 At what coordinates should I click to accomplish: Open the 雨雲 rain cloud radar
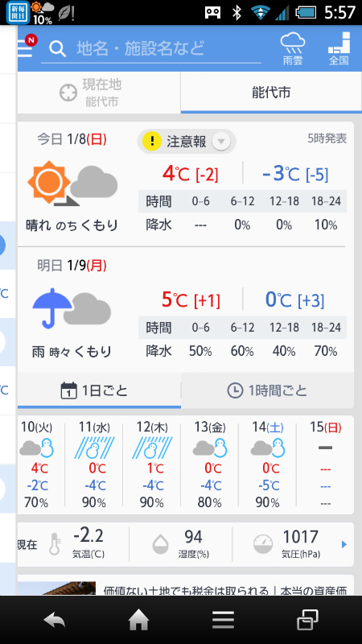[293, 49]
